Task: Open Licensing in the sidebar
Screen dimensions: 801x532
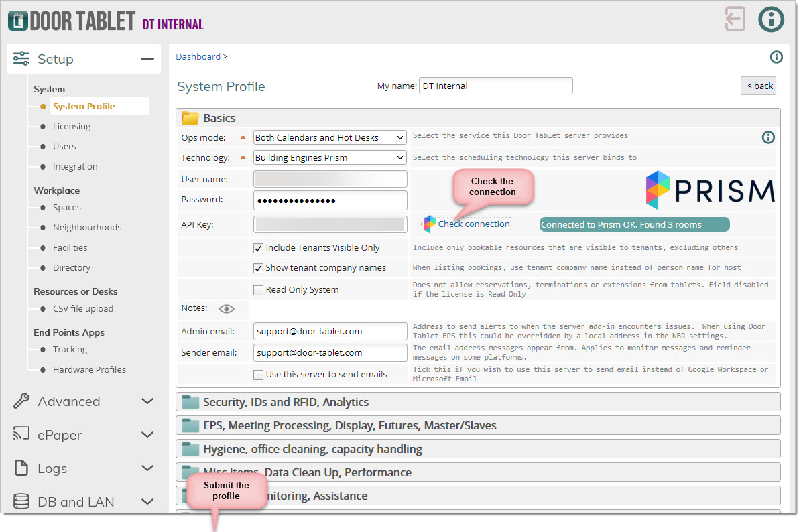Action: click(72, 127)
